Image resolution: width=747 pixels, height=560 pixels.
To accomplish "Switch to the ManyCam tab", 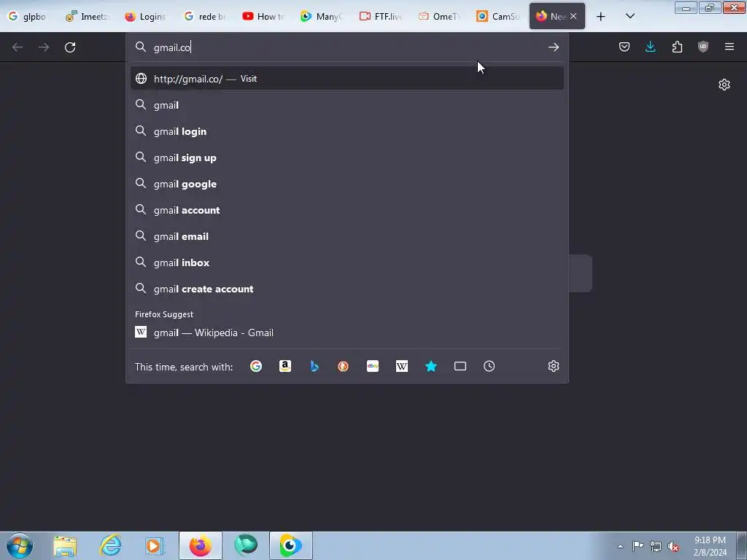I will coord(322,17).
